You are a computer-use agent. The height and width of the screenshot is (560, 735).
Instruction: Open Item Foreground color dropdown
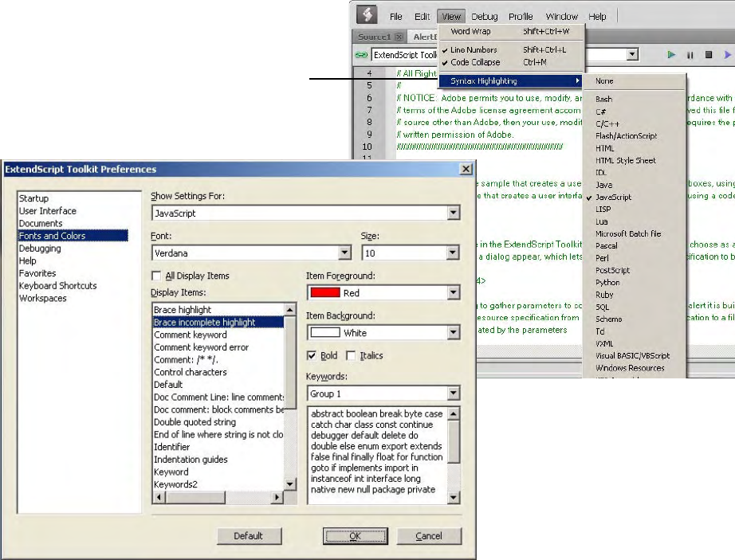pyautogui.click(x=453, y=293)
